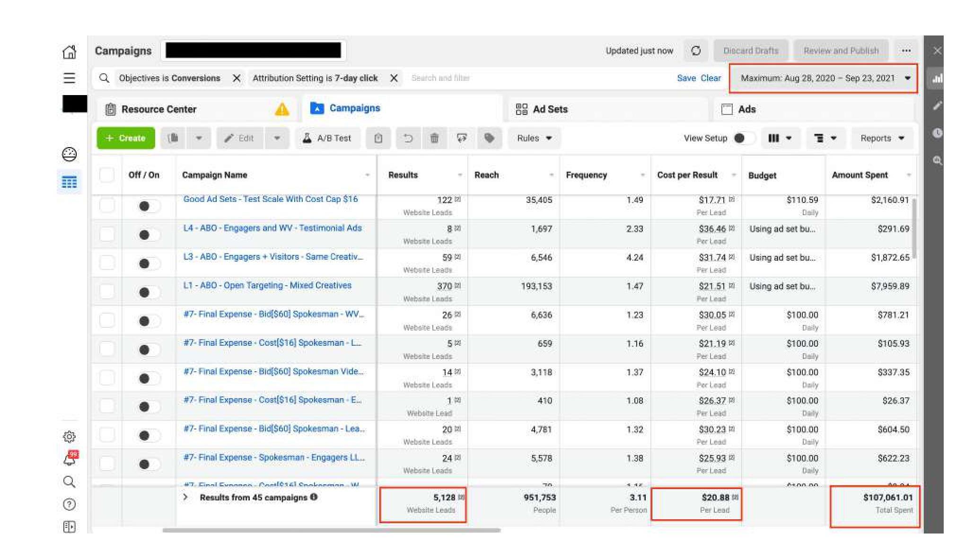Screen dimensions: 965x560
Task: Check the select-all checkbox in table header
Action: [x=107, y=175]
